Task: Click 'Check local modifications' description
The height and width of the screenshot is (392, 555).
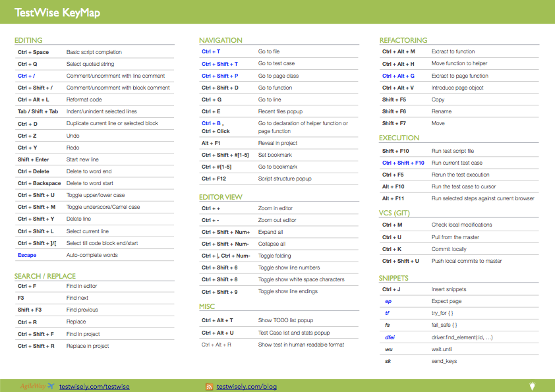Action: point(461,225)
